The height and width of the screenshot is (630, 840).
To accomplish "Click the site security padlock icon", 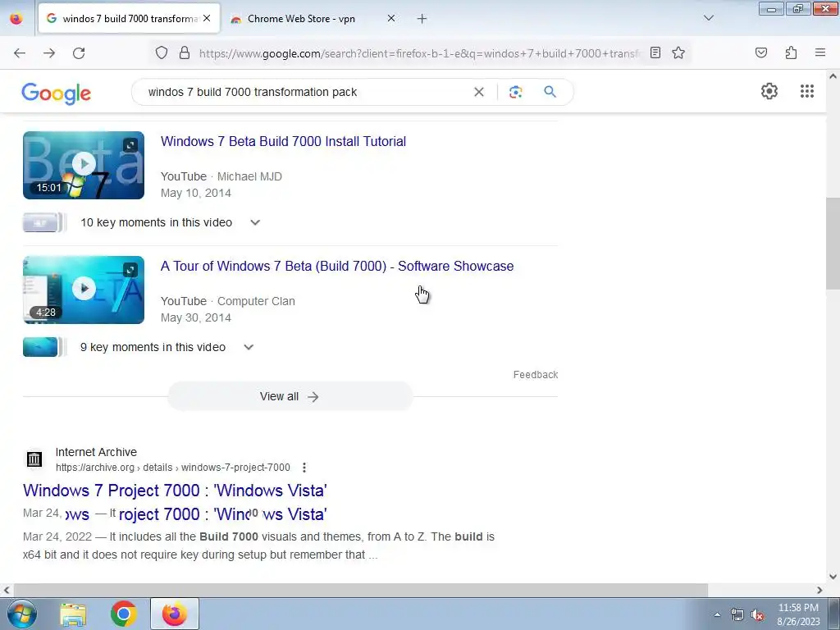I will pos(185,53).
